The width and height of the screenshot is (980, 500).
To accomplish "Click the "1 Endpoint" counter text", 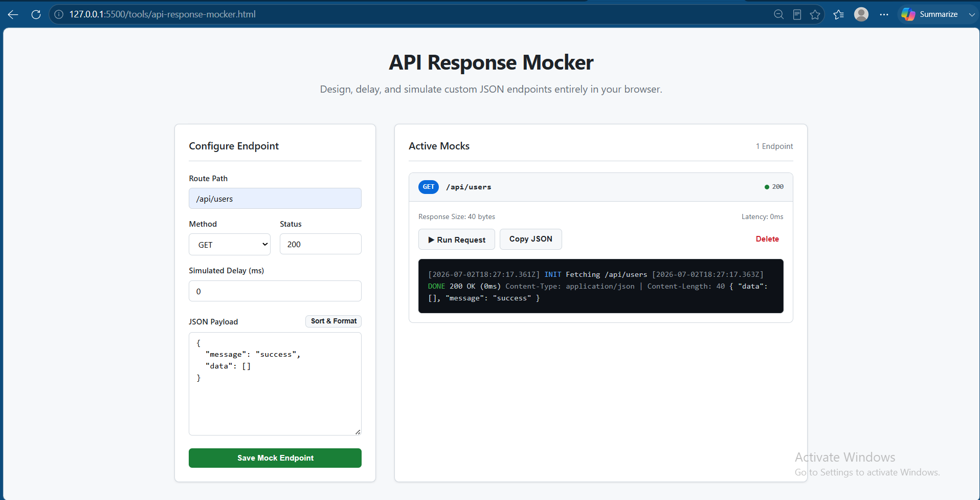I will pyautogui.click(x=774, y=146).
